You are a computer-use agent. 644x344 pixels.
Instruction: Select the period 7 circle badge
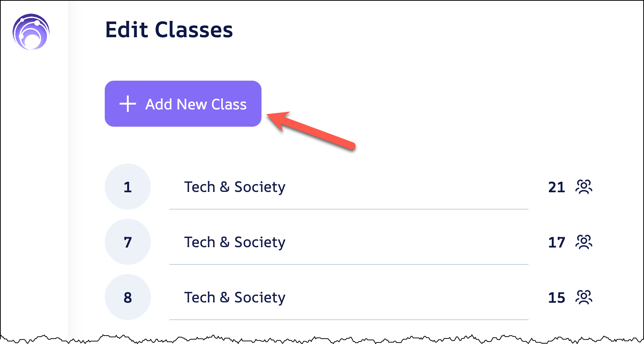pyautogui.click(x=128, y=242)
